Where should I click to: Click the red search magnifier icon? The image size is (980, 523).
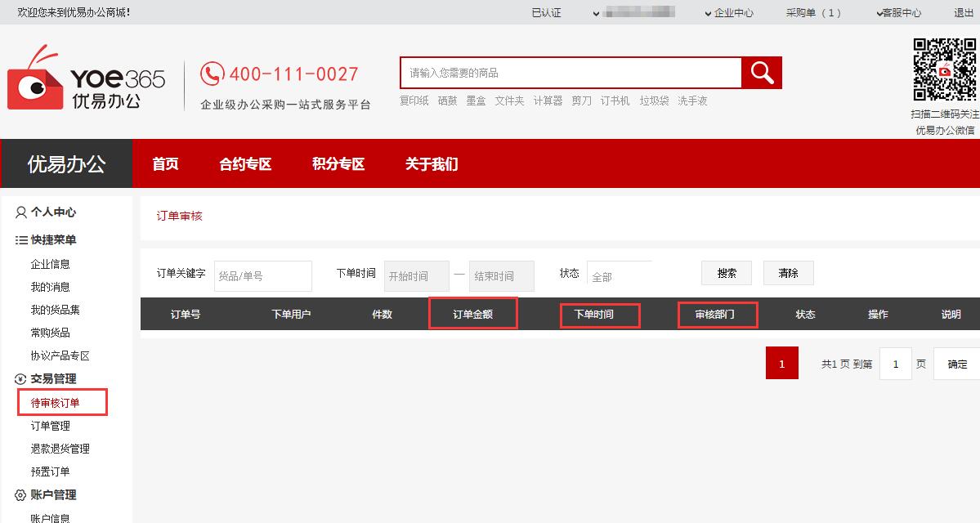762,73
